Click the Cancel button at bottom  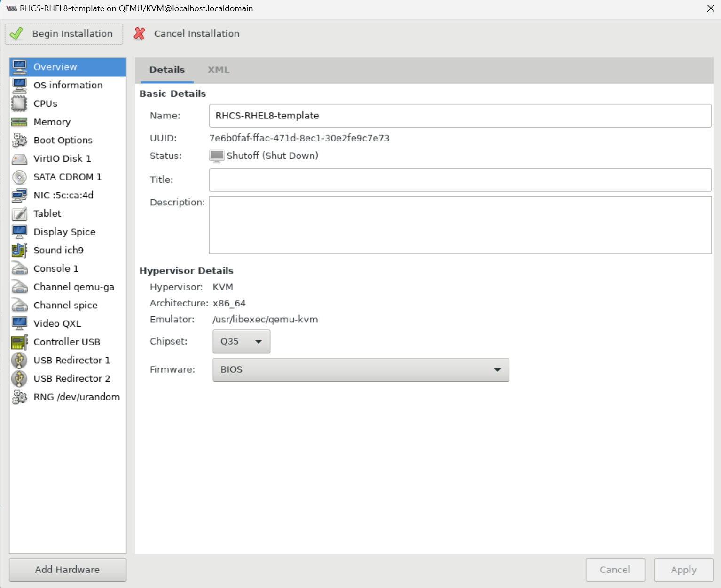coord(615,570)
